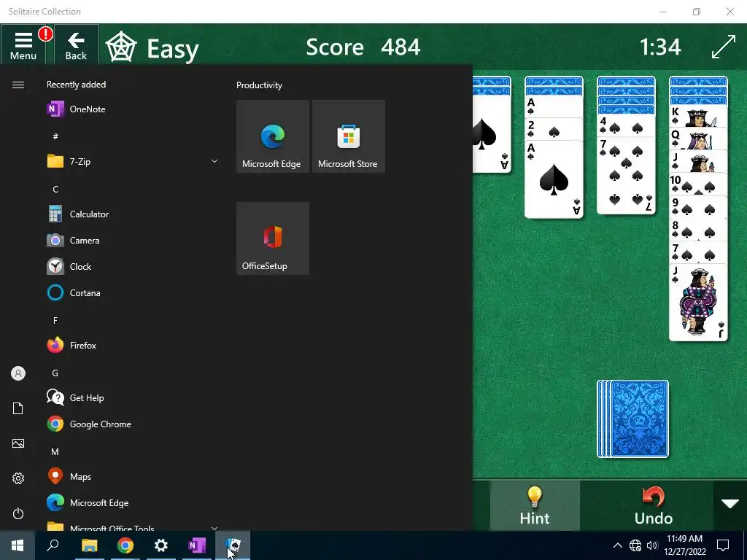Switch to Solitaire in the taskbar
This screenshot has width=747, height=560.
click(233, 545)
